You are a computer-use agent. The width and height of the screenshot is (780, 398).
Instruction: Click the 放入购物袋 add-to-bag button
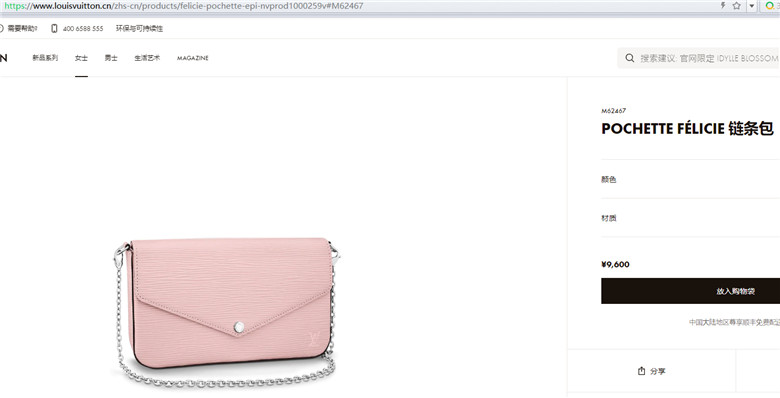click(690, 291)
